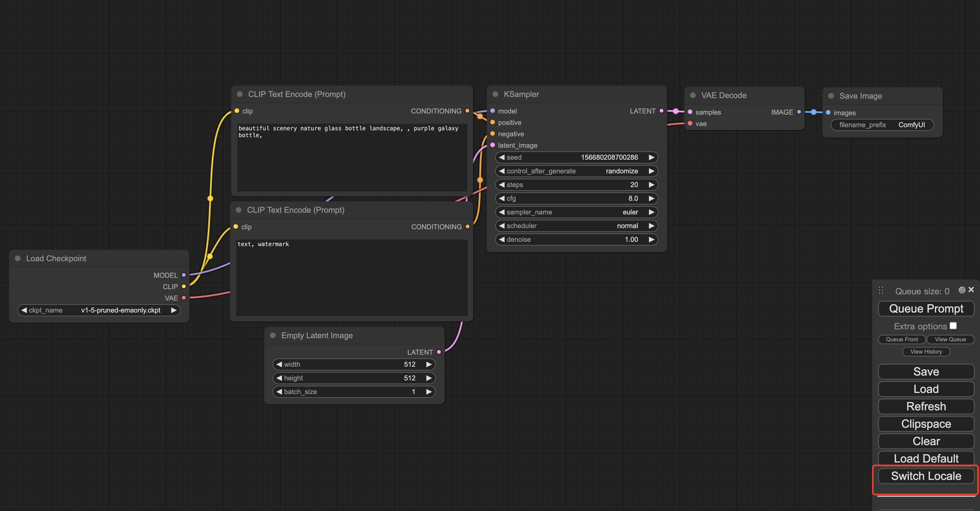The width and height of the screenshot is (980, 511).
Task: Collapse the Load Checkpoint node dot
Action: point(17,259)
